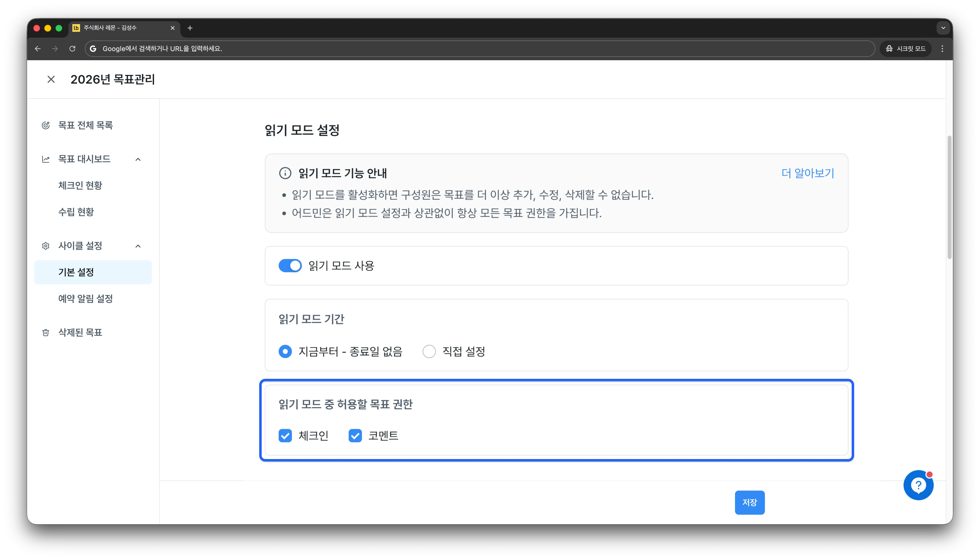Screen dimensions: 980x560
Task: Click the chart icon beside 목표 대시보드
Action: pyautogui.click(x=46, y=159)
